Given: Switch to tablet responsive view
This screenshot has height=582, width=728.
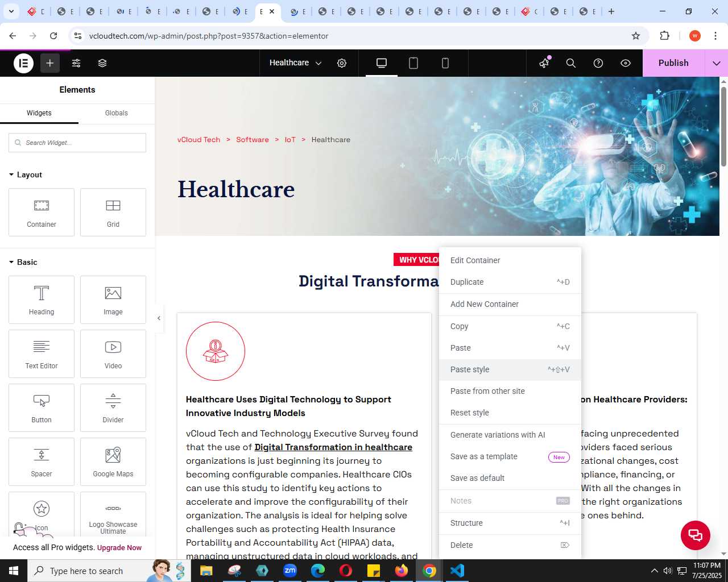Looking at the screenshot, I should click(413, 63).
